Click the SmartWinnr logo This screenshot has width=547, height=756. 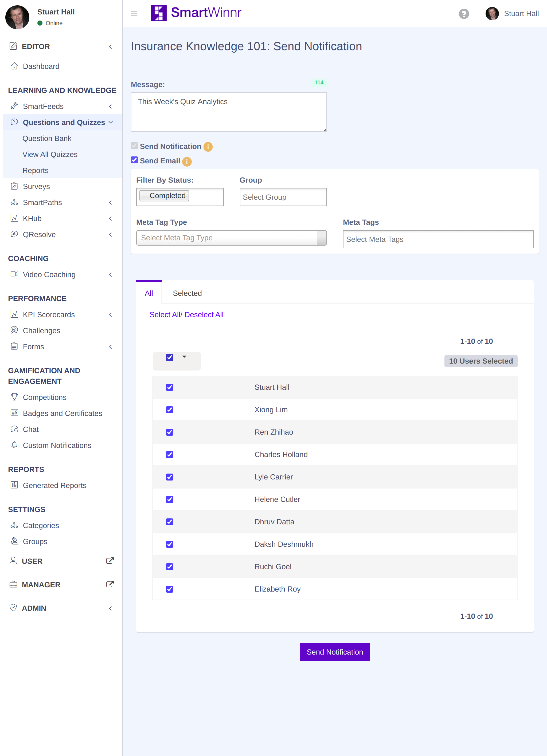coord(196,13)
